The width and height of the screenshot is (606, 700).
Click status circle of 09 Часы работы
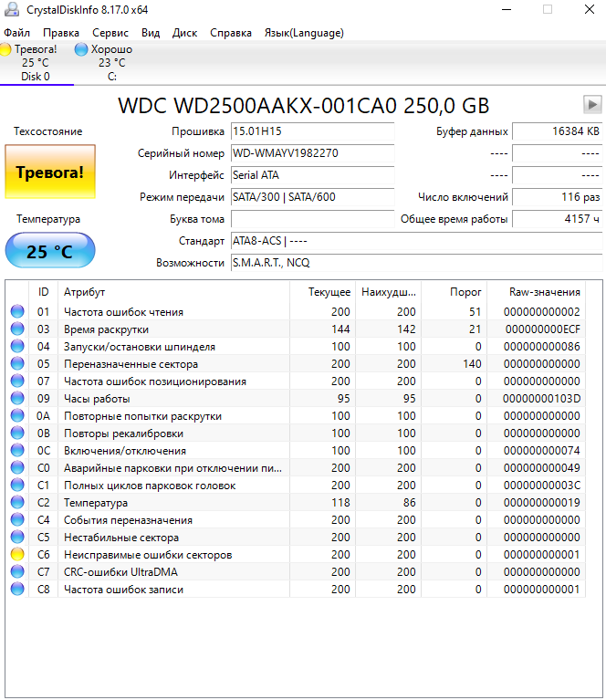(x=17, y=398)
